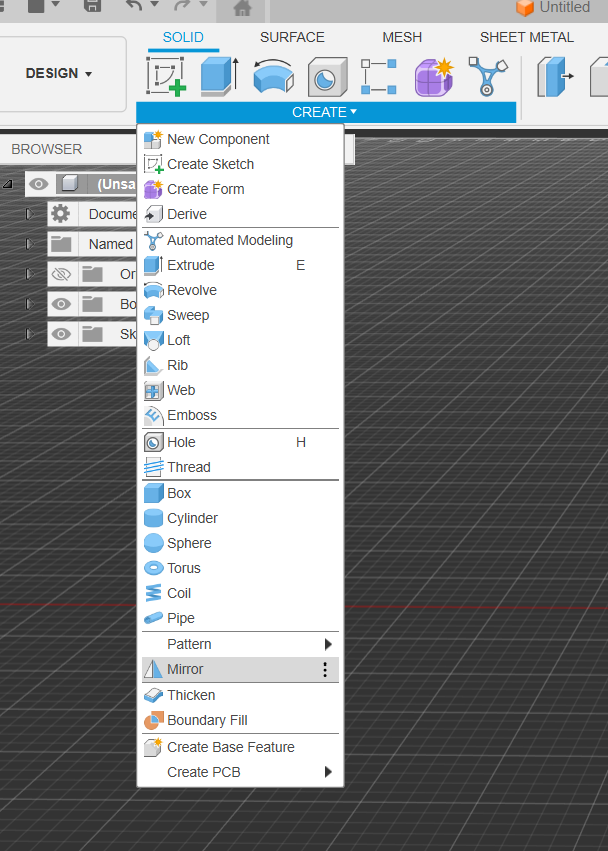The height and width of the screenshot is (851, 608).
Task: Click the Save floppy disk icon
Action: [x=91, y=7]
